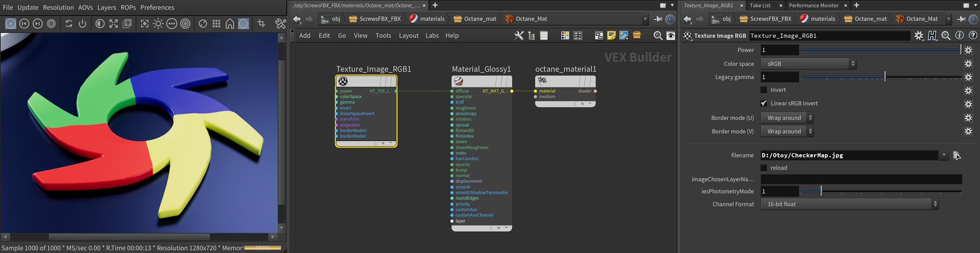Click the crop render region icon
Image resolution: width=980 pixels, height=253 pixels.
[261, 24]
